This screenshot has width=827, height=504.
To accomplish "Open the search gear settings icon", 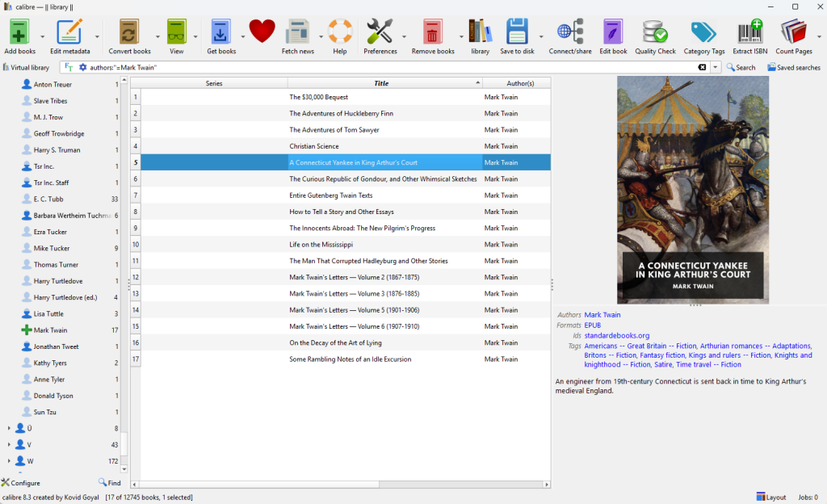I will coord(82,68).
